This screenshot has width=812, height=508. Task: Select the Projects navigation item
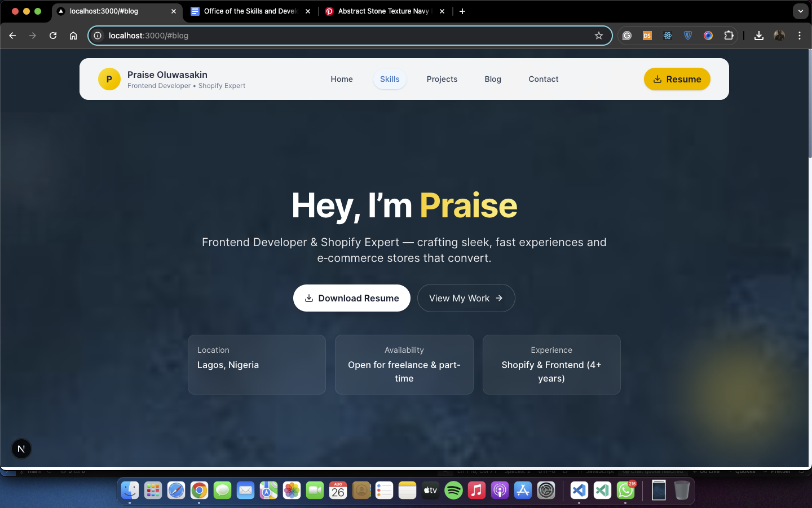[442, 79]
